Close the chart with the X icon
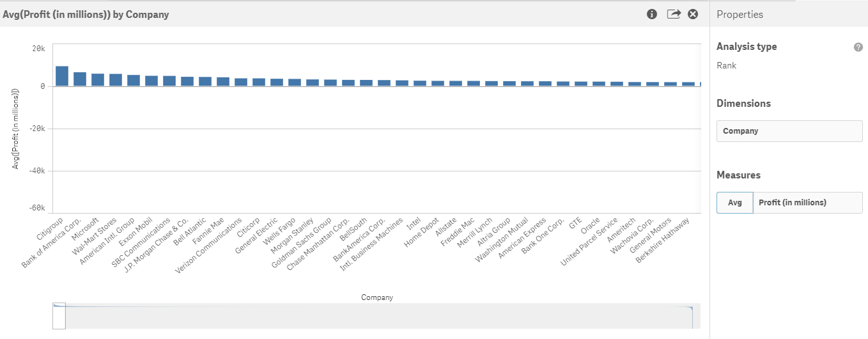 pos(693,14)
